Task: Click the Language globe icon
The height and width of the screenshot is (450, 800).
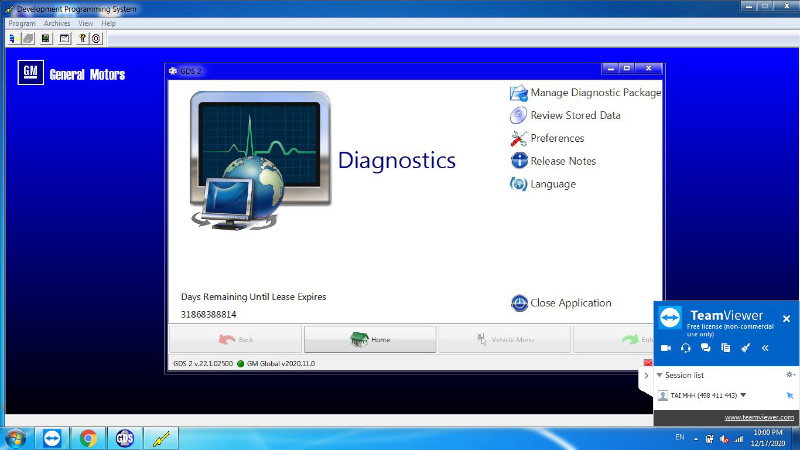Action: pyautogui.click(x=518, y=184)
